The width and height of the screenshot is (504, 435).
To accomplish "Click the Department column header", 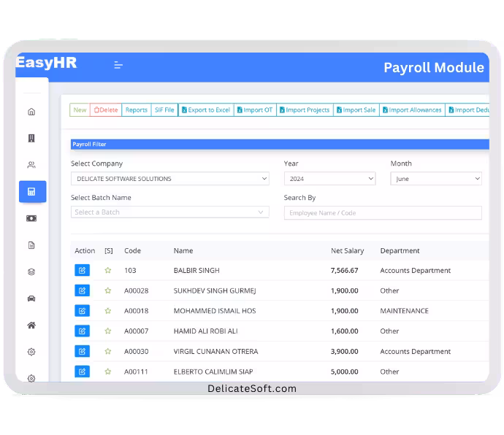I will [x=400, y=250].
